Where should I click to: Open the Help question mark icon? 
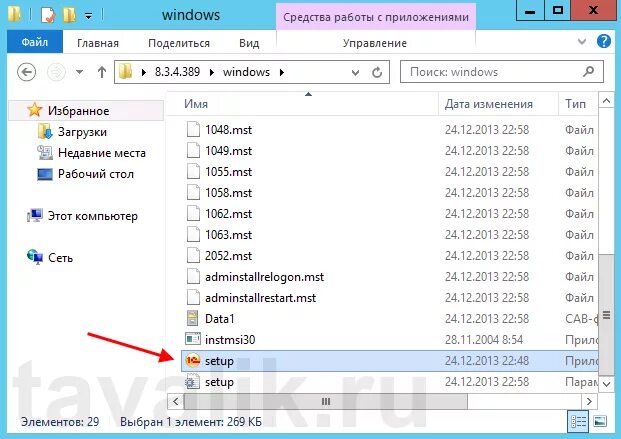click(604, 41)
